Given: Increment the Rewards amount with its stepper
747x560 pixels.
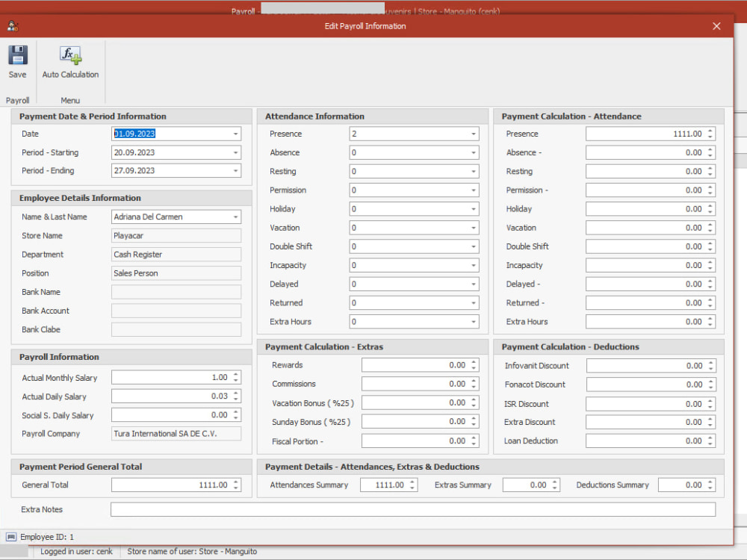Looking at the screenshot, I should [x=472, y=363].
